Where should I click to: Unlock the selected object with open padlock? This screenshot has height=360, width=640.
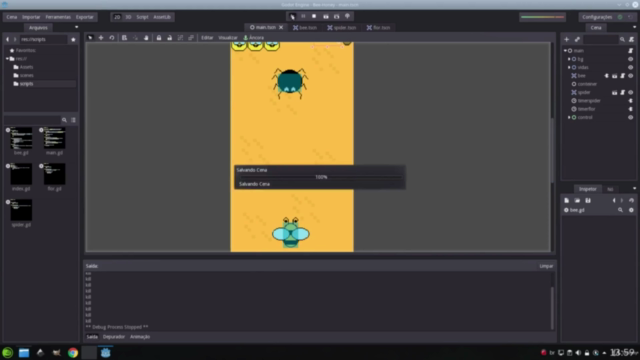(x=169, y=38)
